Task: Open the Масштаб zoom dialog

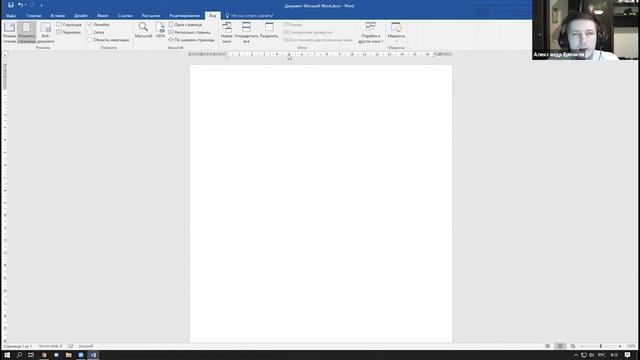Action: pos(143,31)
